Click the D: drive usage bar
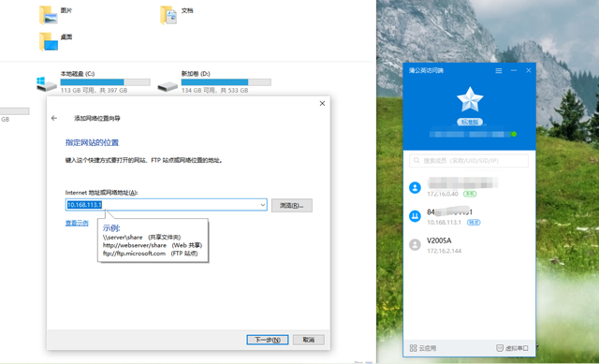Image resolution: width=599 pixels, height=364 pixels. coord(226,82)
